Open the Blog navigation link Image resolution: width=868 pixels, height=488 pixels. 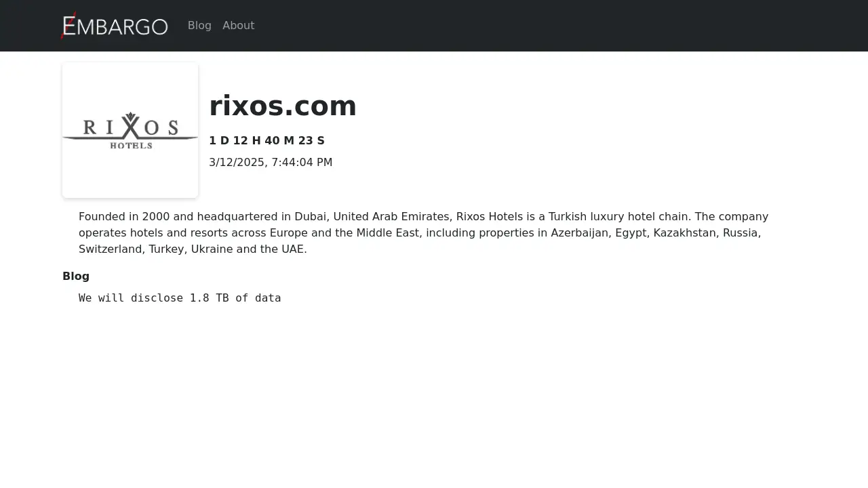[x=199, y=26]
